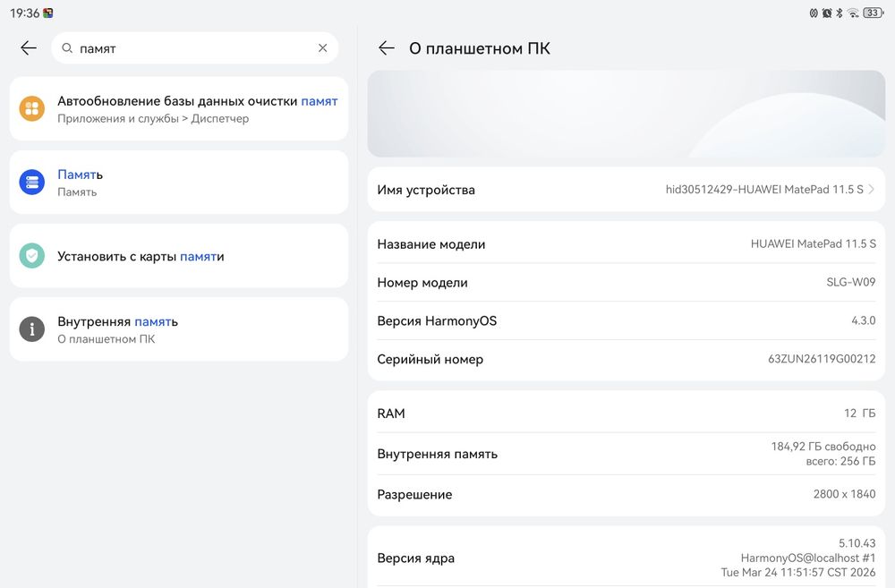The width and height of the screenshot is (895, 588).
Task: Click "О планшетном ПК" subtitle under result
Action: [107, 339]
